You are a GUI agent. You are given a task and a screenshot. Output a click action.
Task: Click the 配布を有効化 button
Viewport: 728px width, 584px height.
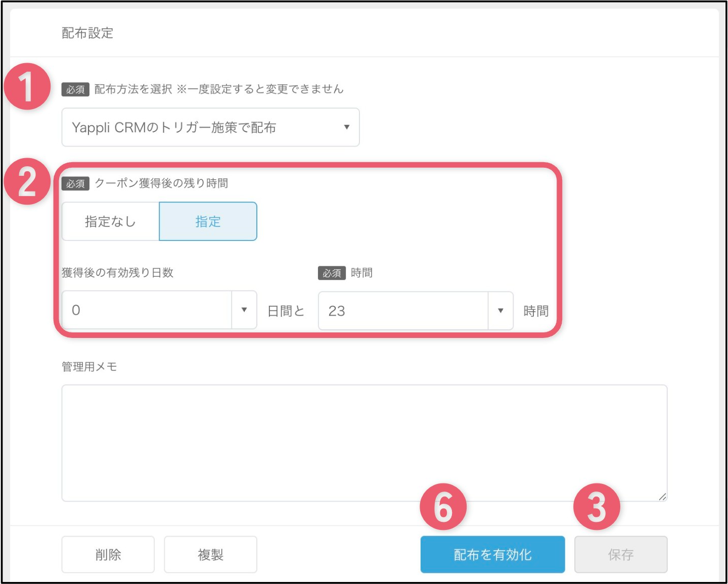(x=492, y=555)
